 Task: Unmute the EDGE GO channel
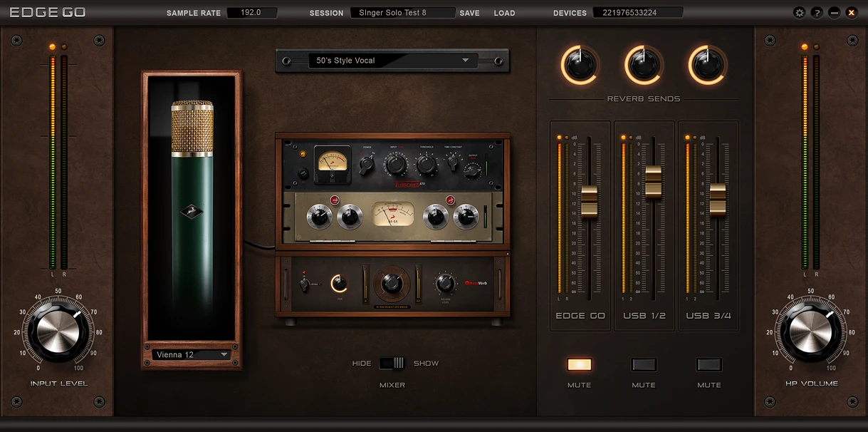[580, 365]
